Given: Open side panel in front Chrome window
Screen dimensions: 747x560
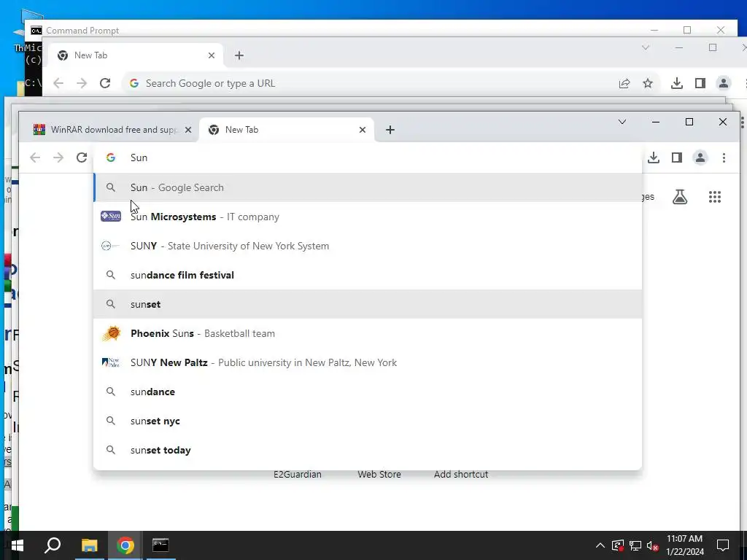Looking at the screenshot, I should [676, 157].
